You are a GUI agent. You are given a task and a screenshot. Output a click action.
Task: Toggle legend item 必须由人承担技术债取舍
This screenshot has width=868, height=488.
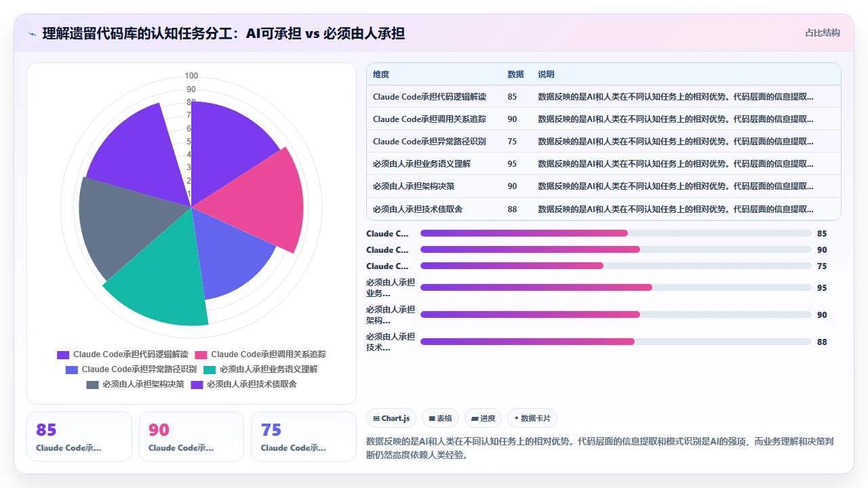[x=243, y=384]
